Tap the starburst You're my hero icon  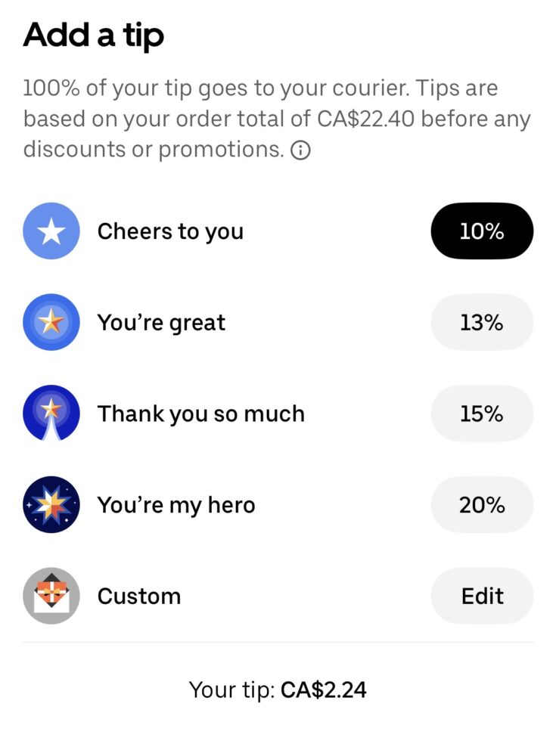(51, 505)
